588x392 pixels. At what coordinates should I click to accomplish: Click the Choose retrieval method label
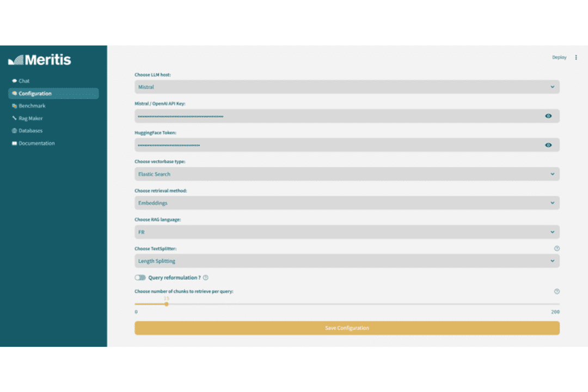coord(161,191)
